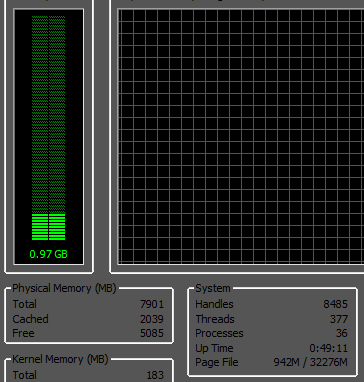Click the Kernel Memory (MB) group label
Image resolution: width=364 pixels, height=382 pixels.
[60, 359]
